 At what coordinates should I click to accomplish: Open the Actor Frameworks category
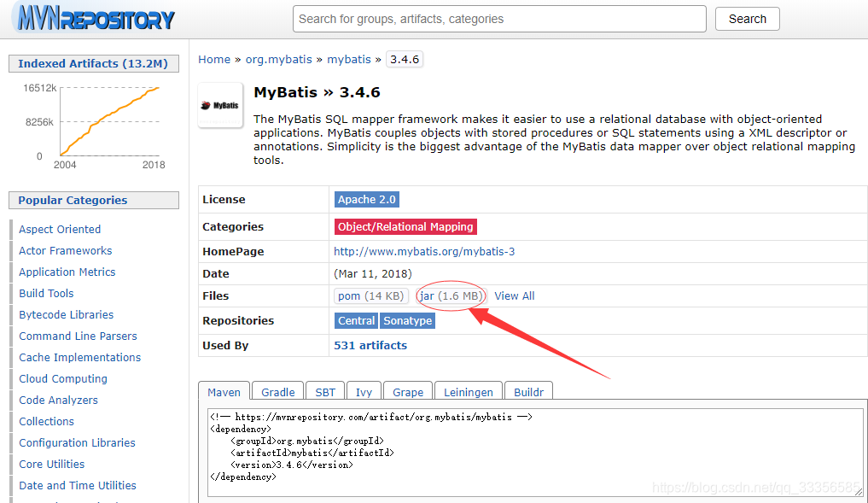click(66, 250)
